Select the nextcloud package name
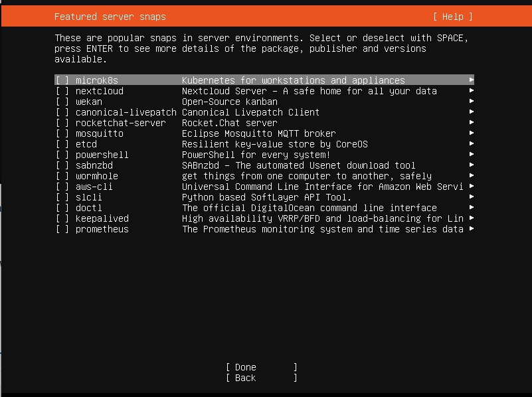This screenshot has width=532, height=397. click(100, 91)
